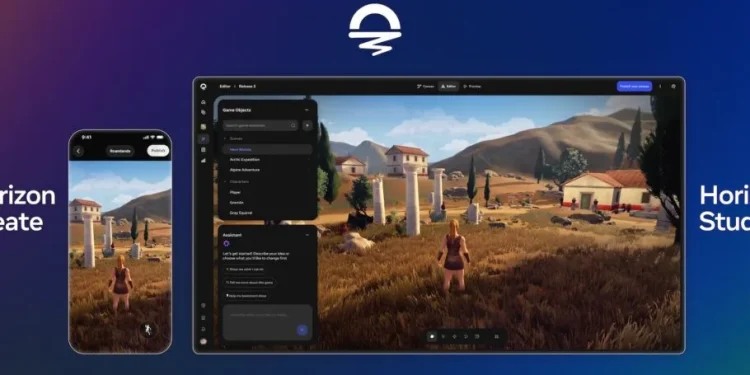Tap the Publish button on the phone
The height and width of the screenshot is (375, 750).
[x=158, y=151]
